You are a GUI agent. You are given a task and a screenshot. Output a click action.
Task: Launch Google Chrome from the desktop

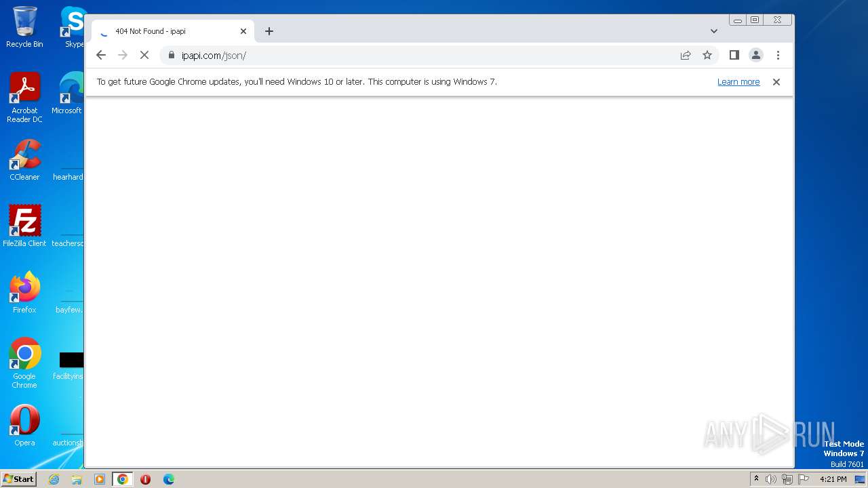pos(24,363)
